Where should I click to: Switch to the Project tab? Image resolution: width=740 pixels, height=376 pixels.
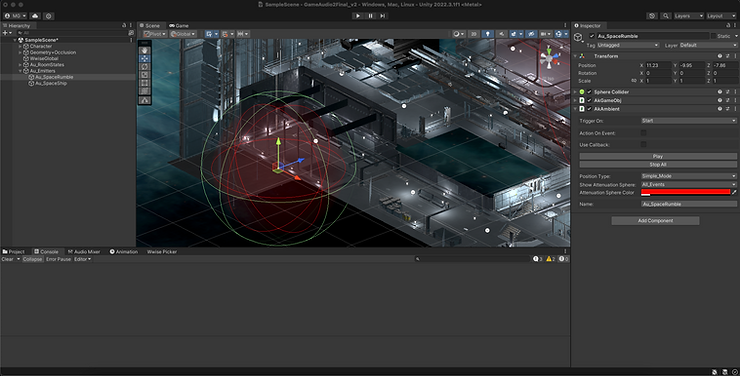(14, 251)
